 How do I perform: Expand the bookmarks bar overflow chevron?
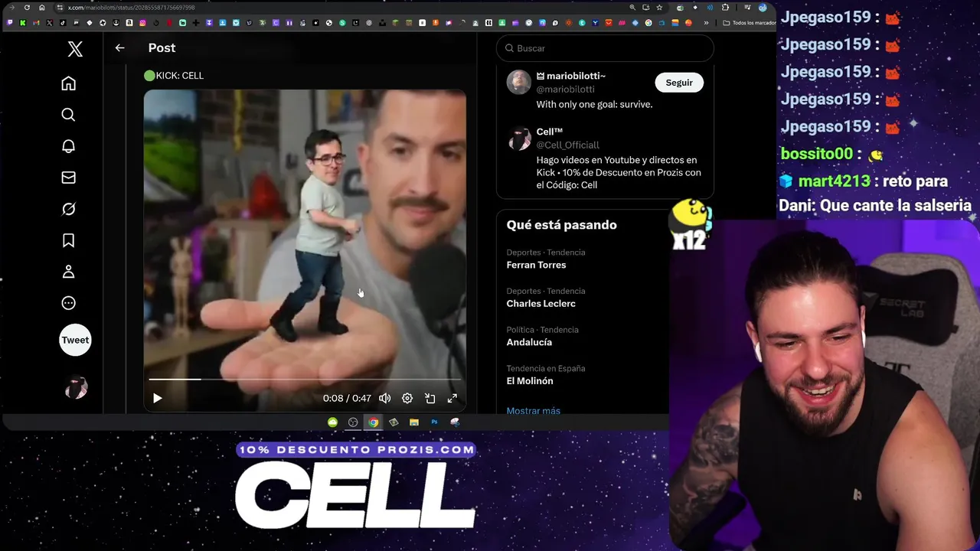click(706, 23)
